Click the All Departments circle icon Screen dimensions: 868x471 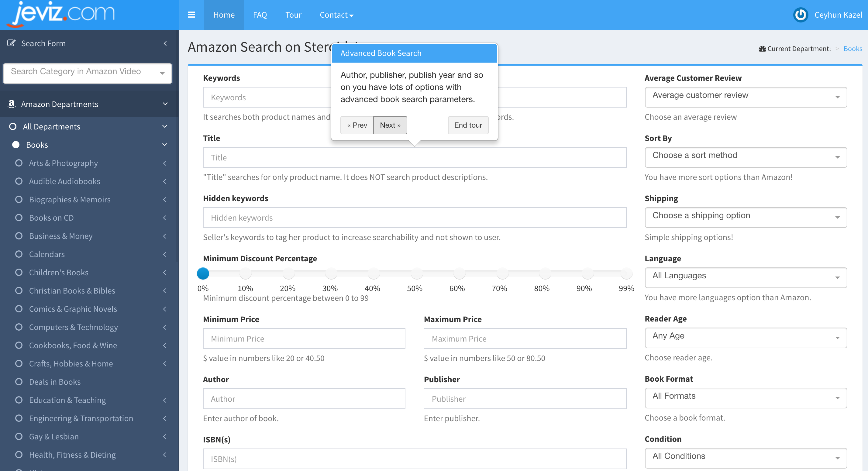[x=13, y=126]
